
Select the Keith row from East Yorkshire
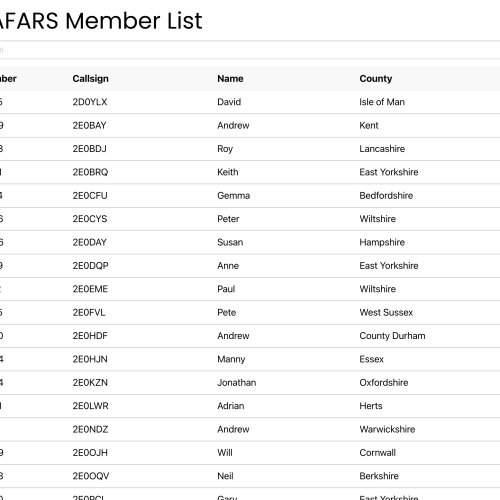[250, 172]
